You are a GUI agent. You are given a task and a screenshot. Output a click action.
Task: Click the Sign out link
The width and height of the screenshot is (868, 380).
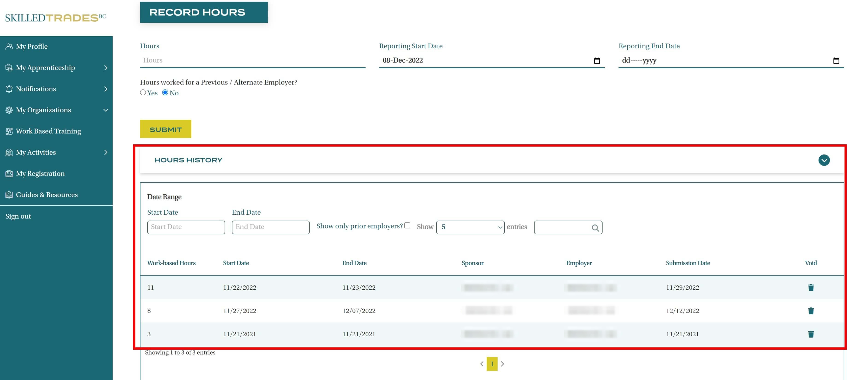coord(18,216)
